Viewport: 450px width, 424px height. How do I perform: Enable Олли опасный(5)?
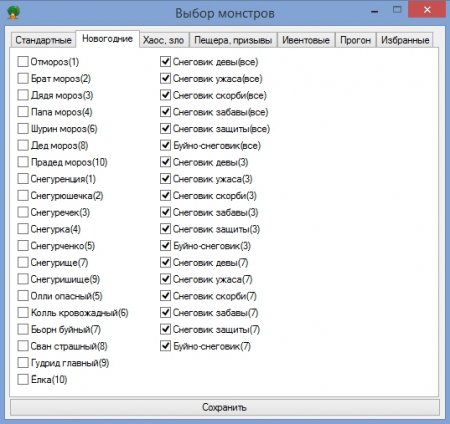pos(23,296)
